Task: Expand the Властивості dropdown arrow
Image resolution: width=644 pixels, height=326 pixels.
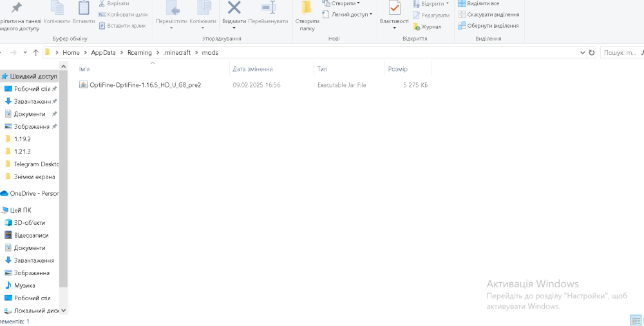Action: coord(394,28)
